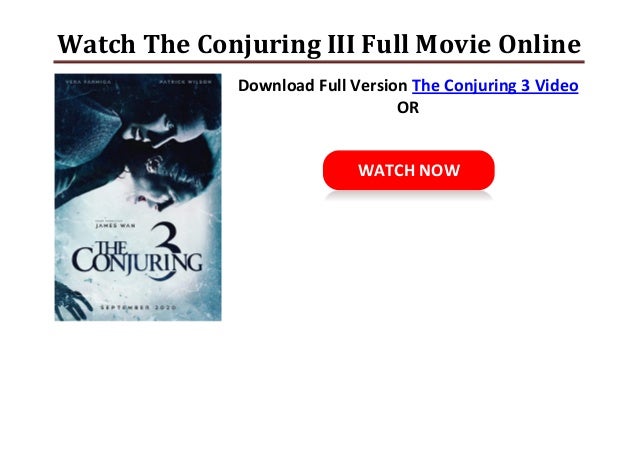Click the reflection beneath WATCH NOW button

[409, 197]
